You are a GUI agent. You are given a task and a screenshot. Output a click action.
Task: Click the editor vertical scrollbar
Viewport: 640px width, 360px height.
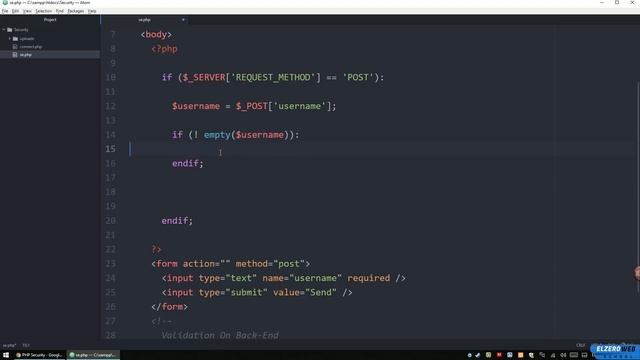[638, 187]
